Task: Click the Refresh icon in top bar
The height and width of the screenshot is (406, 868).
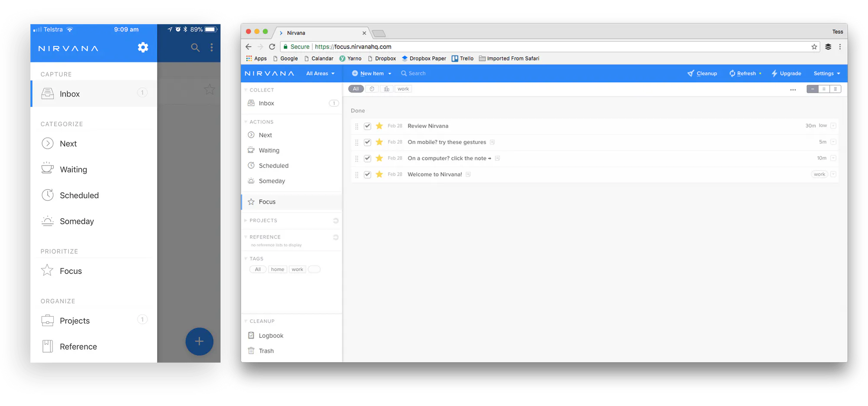Action: coord(732,73)
